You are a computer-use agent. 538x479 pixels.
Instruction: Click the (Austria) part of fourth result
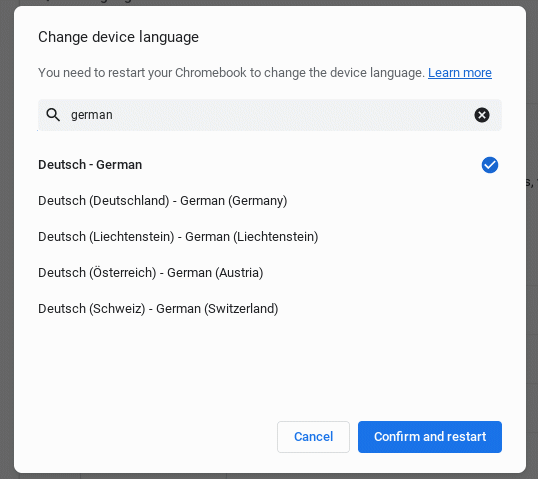pyautogui.click(x=239, y=273)
